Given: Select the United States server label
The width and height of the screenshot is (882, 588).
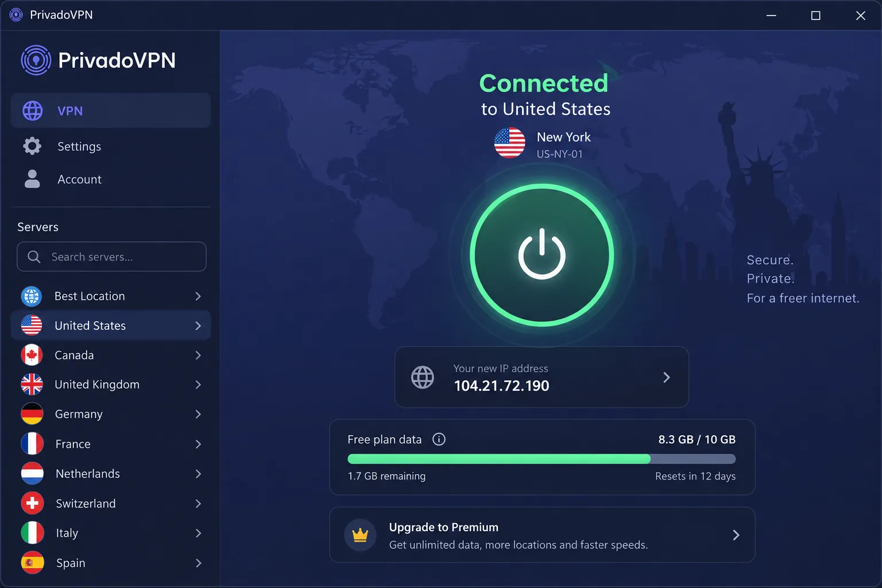Looking at the screenshot, I should tap(90, 326).
